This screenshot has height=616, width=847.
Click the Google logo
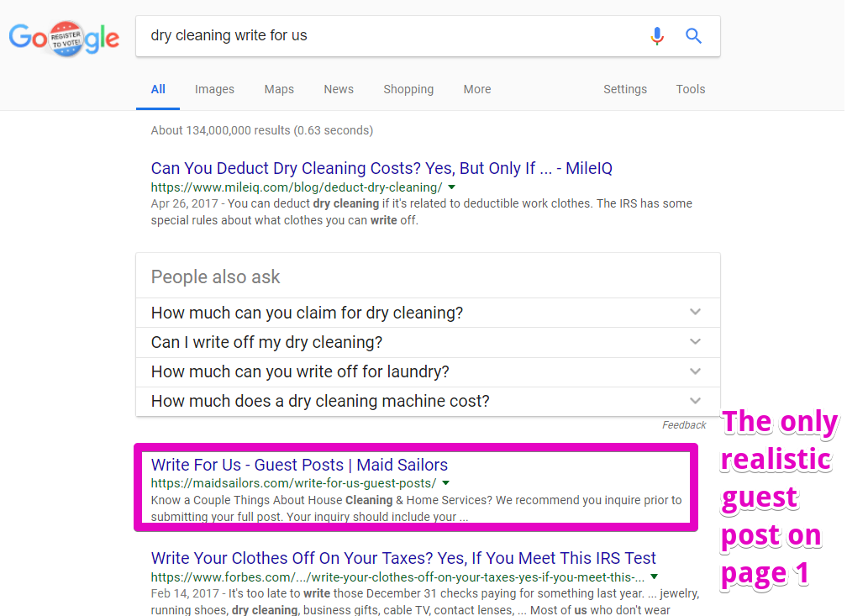64,38
